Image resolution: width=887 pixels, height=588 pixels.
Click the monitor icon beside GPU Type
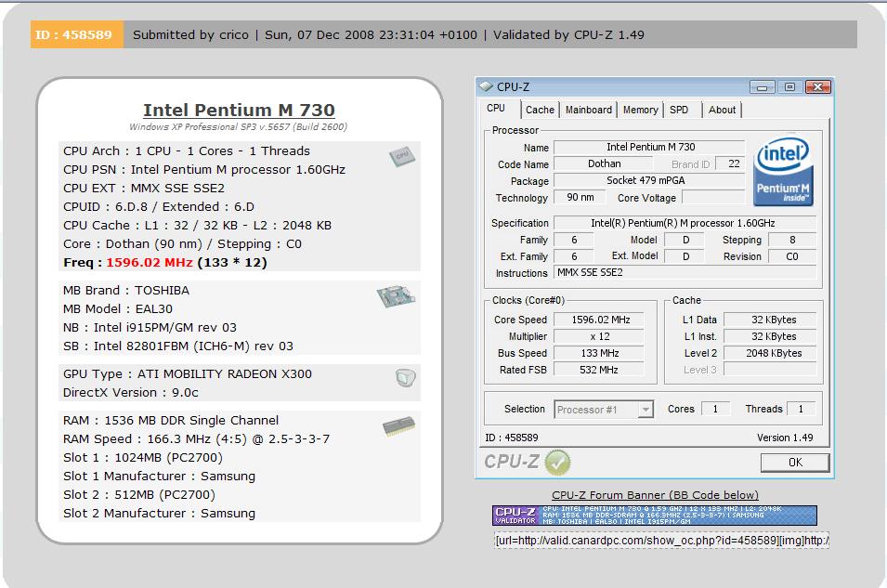click(x=406, y=377)
